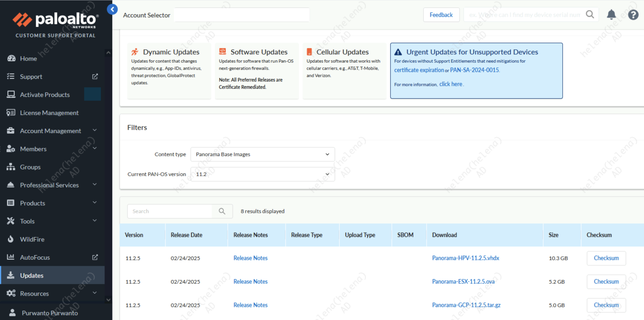Viewport: 644px width, 320px height.
Task: Open notifications bell icon
Action: 611,14
